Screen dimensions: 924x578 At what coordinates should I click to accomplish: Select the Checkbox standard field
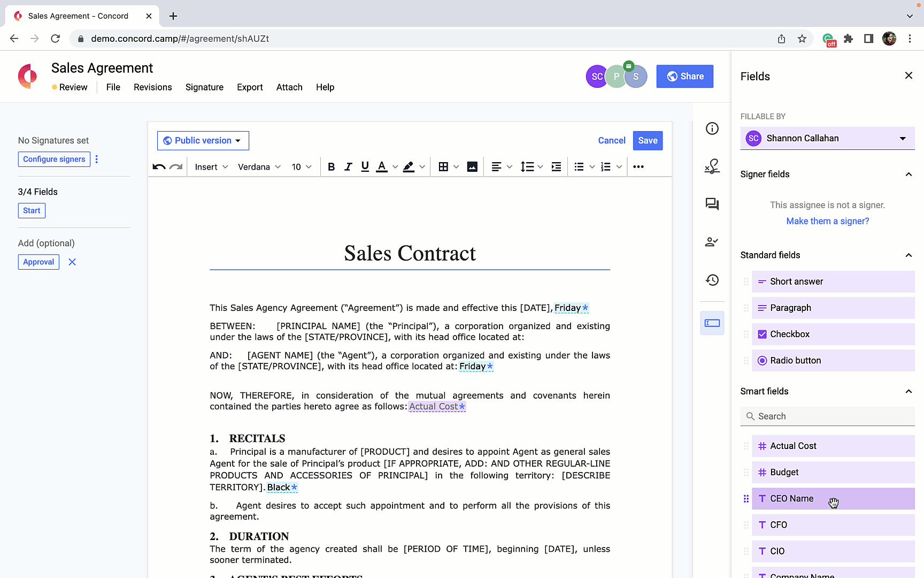[x=833, y=334]
